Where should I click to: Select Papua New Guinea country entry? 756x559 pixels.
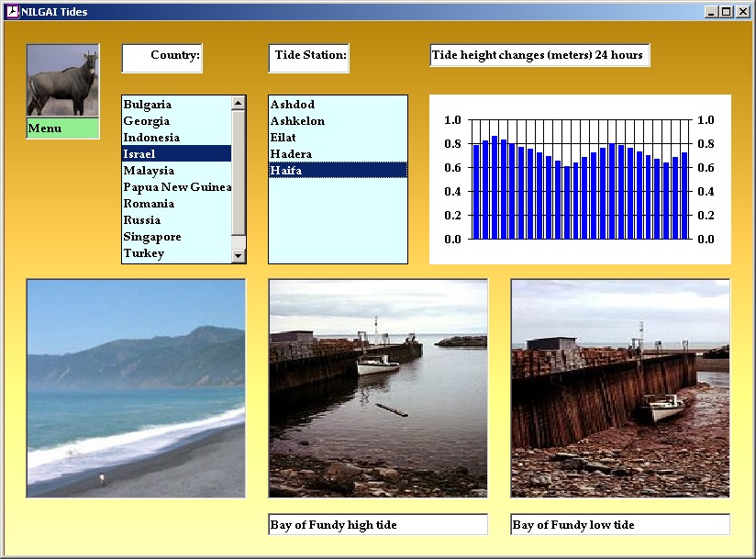[176, 187]
